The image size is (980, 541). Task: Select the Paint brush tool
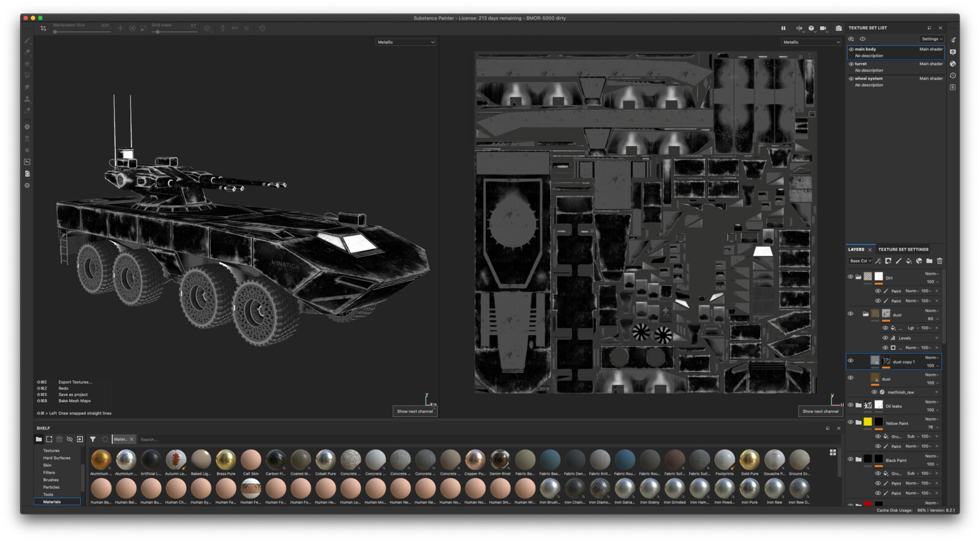(27, 40)
